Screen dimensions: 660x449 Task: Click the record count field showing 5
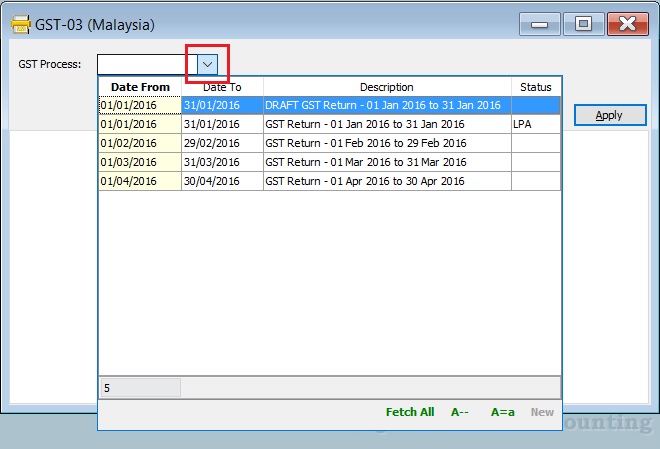(x=140, y=387)
